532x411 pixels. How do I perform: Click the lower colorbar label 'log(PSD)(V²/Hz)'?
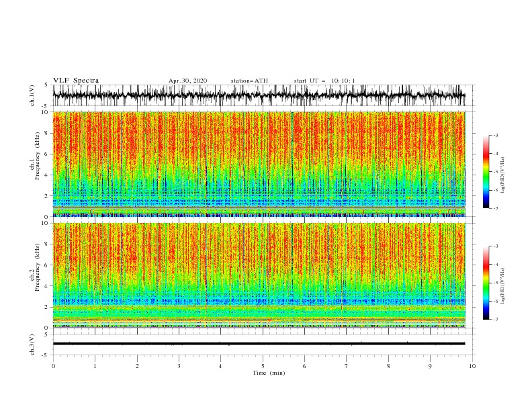click(502, 285)
